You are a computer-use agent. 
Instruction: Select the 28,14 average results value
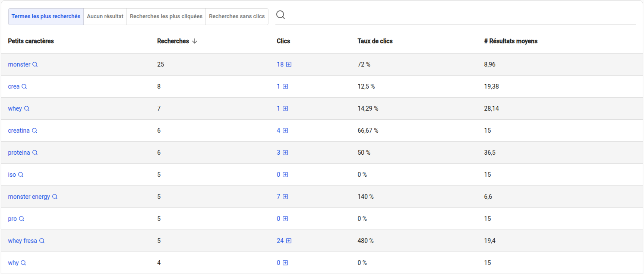(492, 108)
